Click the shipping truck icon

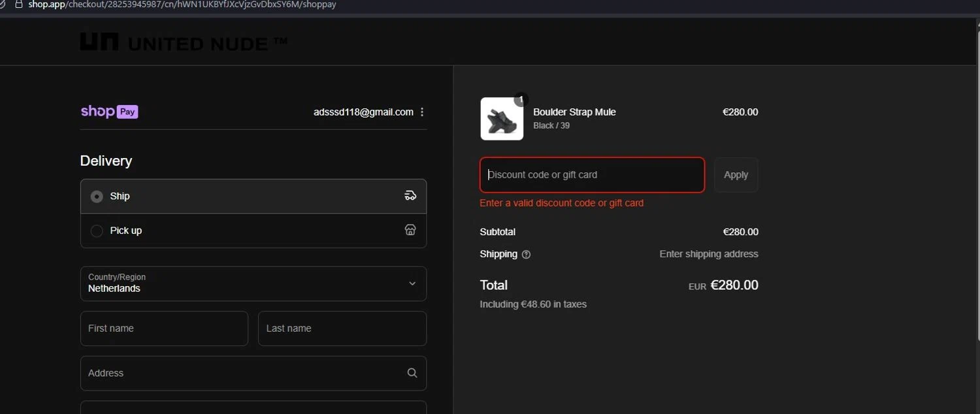[x=410, y=196]
